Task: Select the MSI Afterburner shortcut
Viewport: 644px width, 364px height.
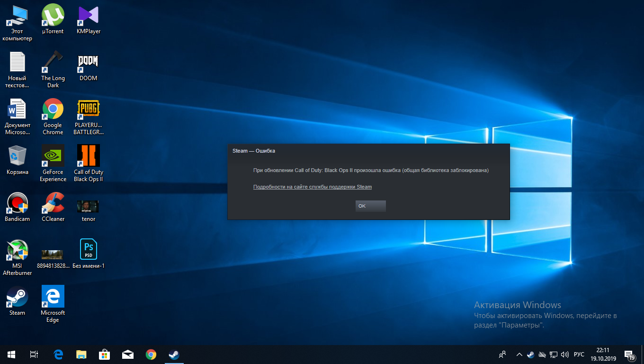Action: click(x=17, y=257)
